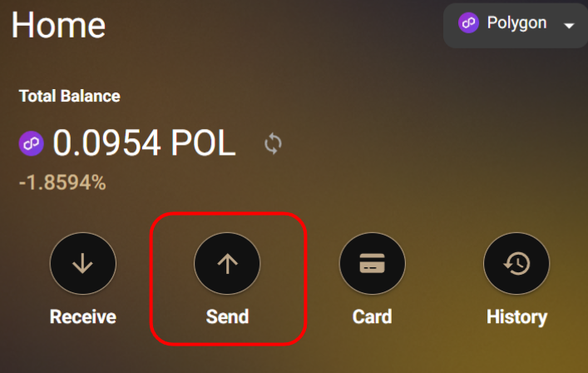The width and height of the screenshot is (588, 373).
Task: Click the History label
Action: coord(516,317)
